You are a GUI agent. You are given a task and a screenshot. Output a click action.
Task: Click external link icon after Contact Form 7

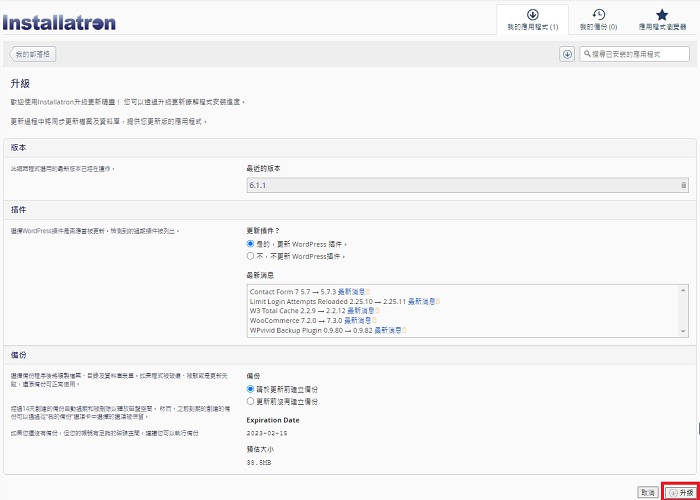click(x=368, y=292)
